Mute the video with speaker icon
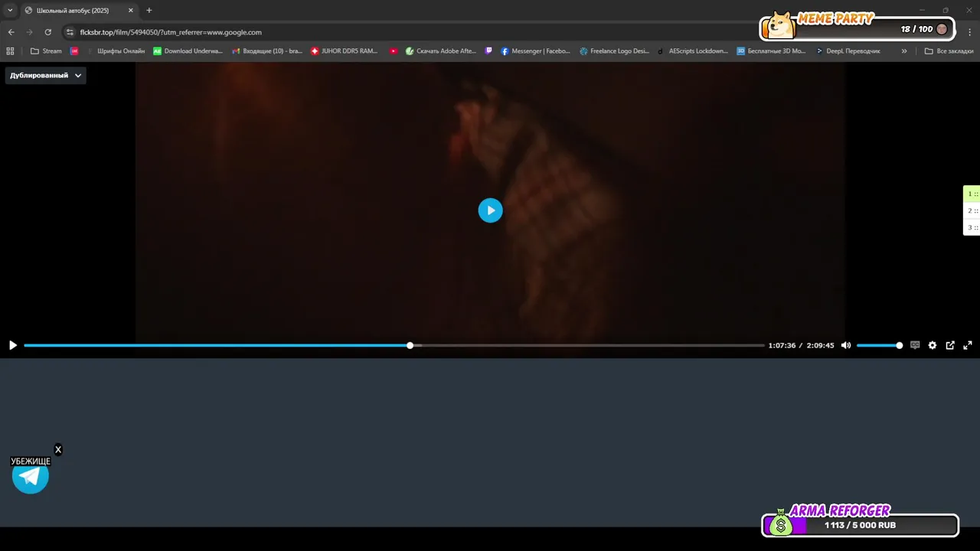The image size is (980, 551). click(846, 345)
